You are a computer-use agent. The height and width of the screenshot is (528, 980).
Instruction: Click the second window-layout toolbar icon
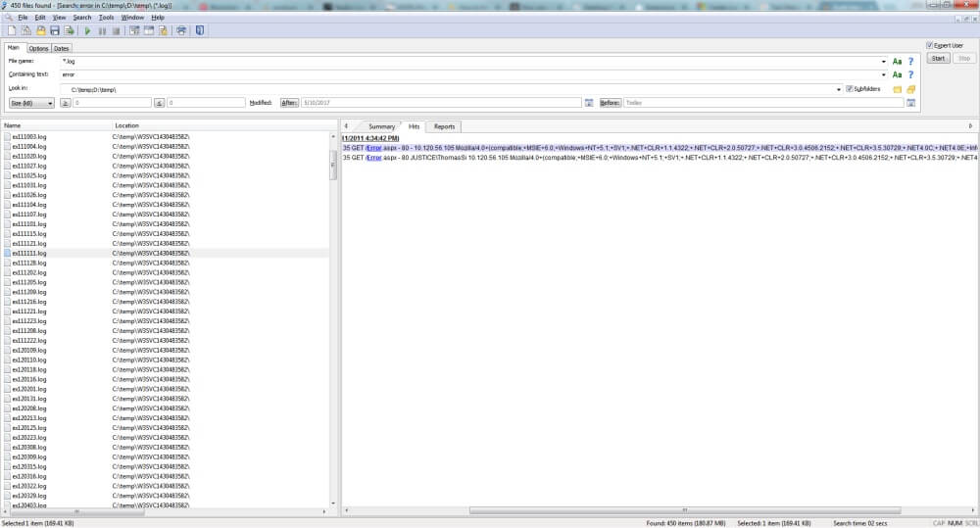click(x=149, y=30)
